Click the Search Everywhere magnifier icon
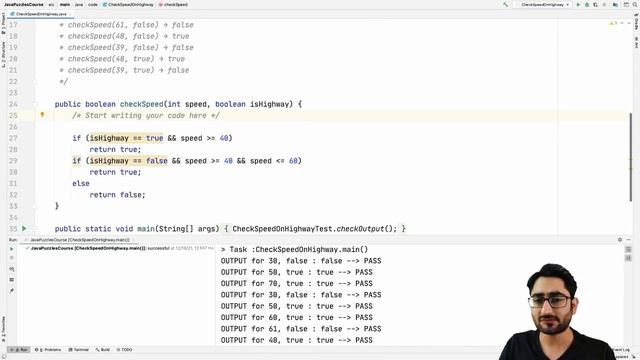 [635, 4]
